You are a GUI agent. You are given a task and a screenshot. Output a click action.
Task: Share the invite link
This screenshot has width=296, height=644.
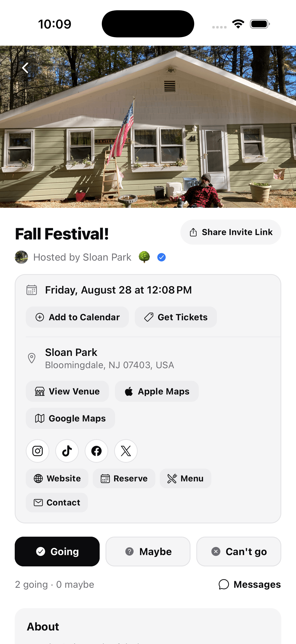coord(230,232)
